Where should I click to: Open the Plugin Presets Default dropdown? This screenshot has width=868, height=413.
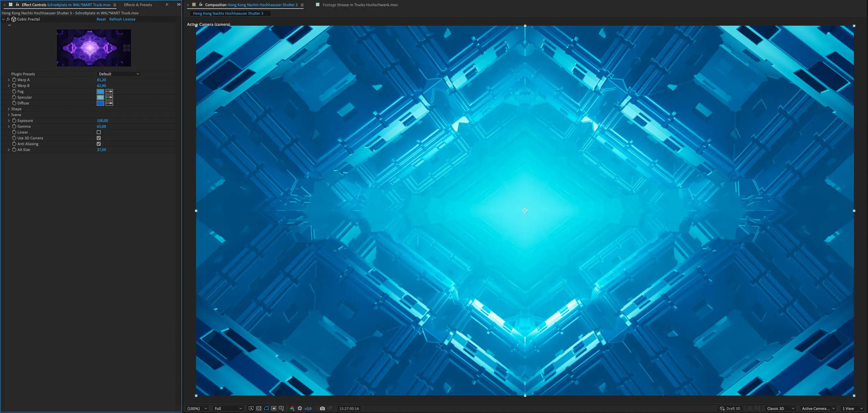pos(119,74)
